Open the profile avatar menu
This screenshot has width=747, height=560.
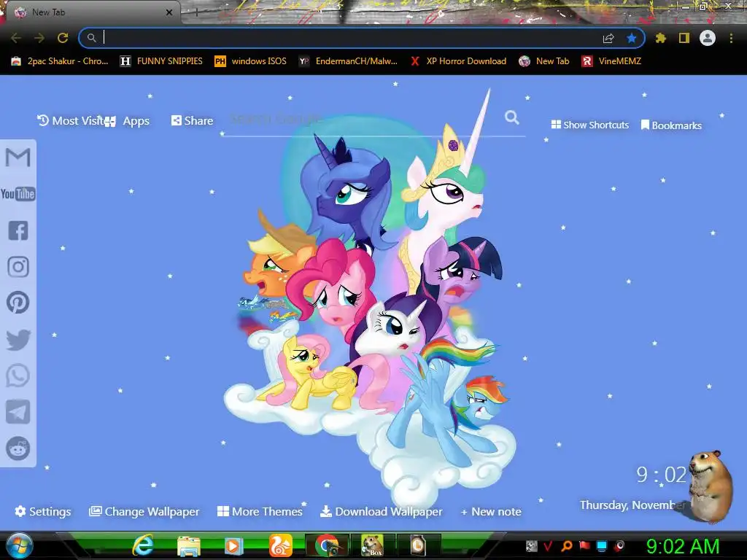tap(708, 38)
